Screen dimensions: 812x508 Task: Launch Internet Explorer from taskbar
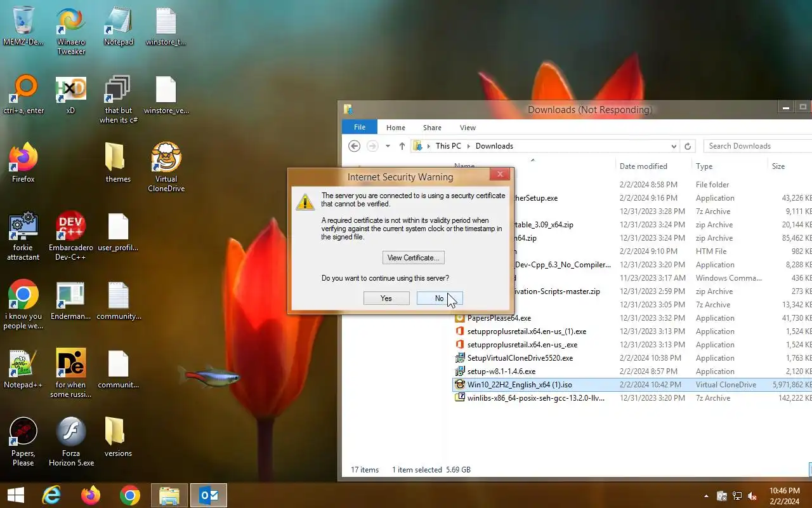(51, 495)
